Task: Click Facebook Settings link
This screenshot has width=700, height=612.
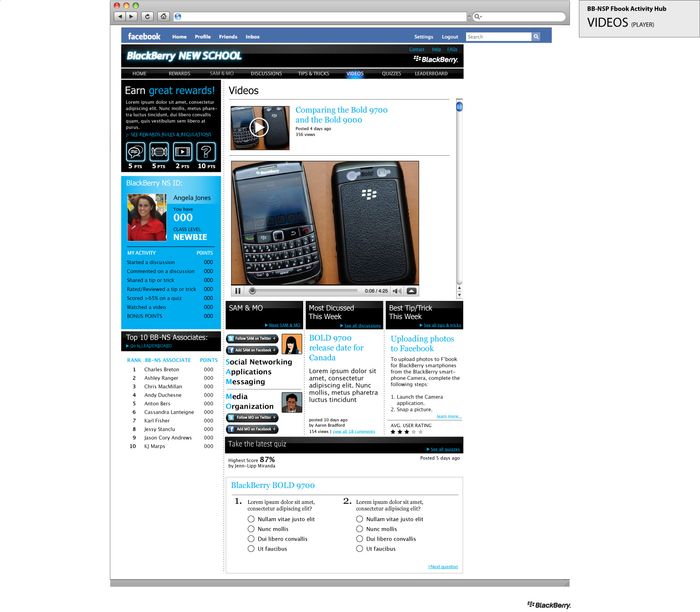Action: click(423, 37)
